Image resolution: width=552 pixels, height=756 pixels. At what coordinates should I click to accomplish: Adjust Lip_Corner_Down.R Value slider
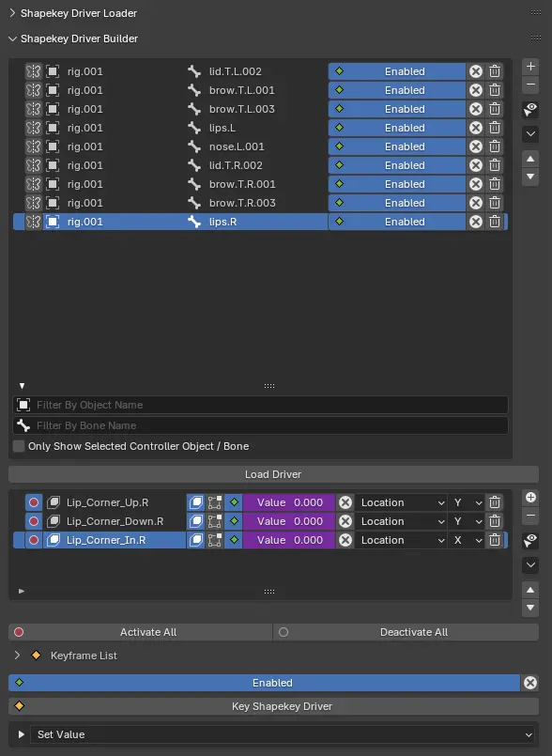pos(289,521)
